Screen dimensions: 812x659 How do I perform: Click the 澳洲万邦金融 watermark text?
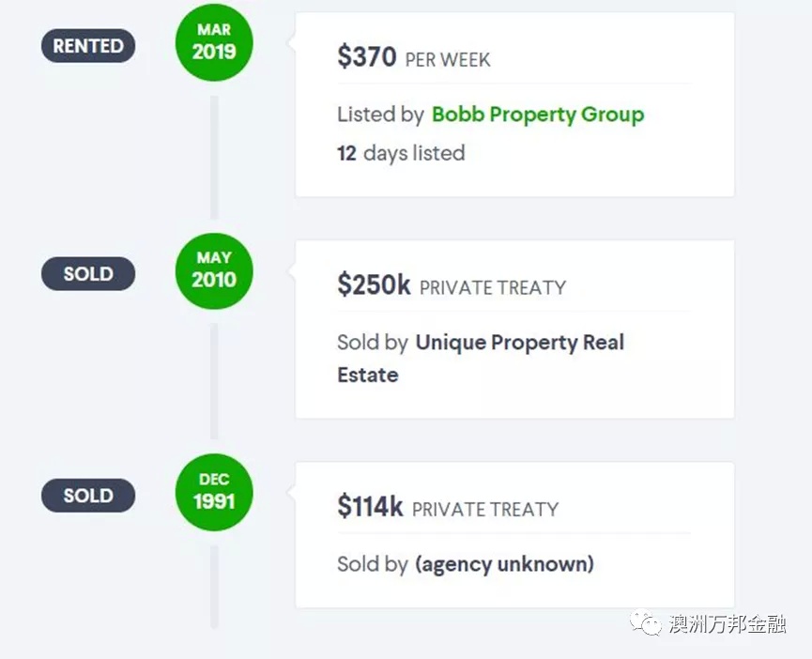pyautogui.click(x=728, y=624)
